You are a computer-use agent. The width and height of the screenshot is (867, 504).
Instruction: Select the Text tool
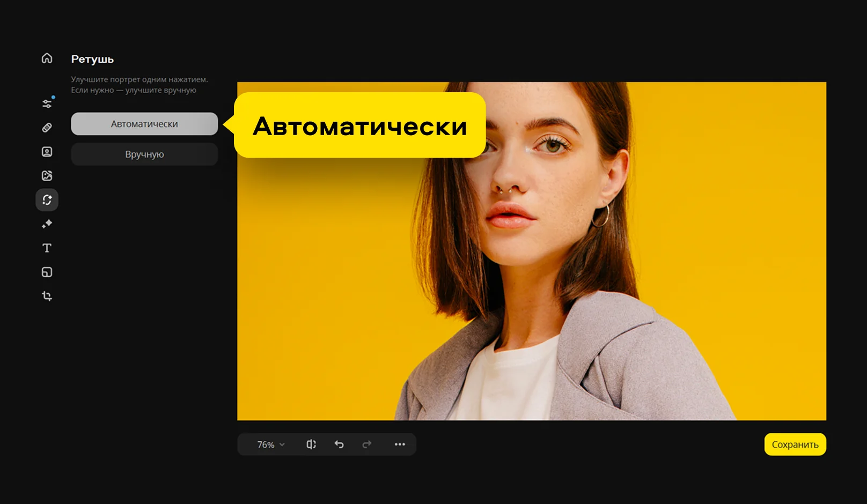point(47,248)
